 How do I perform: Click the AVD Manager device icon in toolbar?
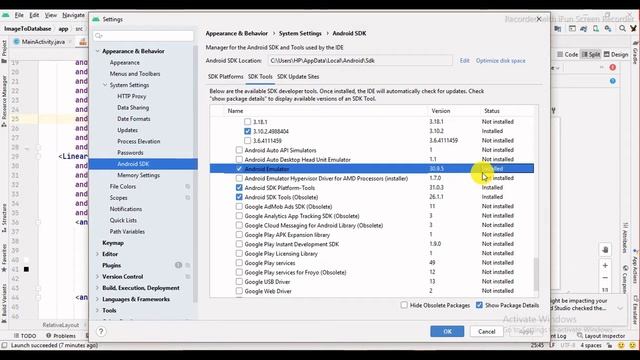pos(596,29)
